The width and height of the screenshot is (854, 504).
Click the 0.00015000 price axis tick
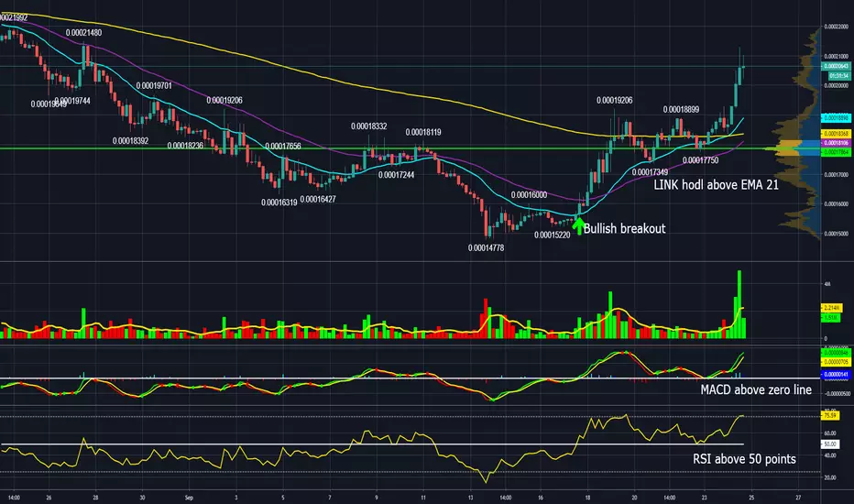[837, 234]
